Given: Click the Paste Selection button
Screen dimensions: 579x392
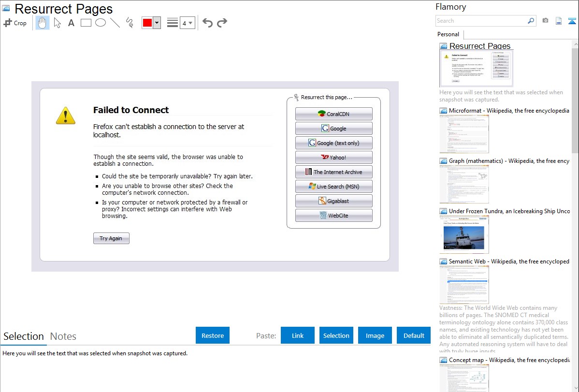Looking at the screenshot, I should click(336, 335).
